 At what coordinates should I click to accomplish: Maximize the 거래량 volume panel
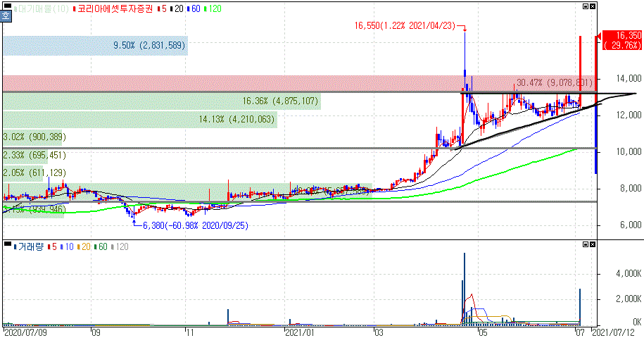(x=586, y=244)
